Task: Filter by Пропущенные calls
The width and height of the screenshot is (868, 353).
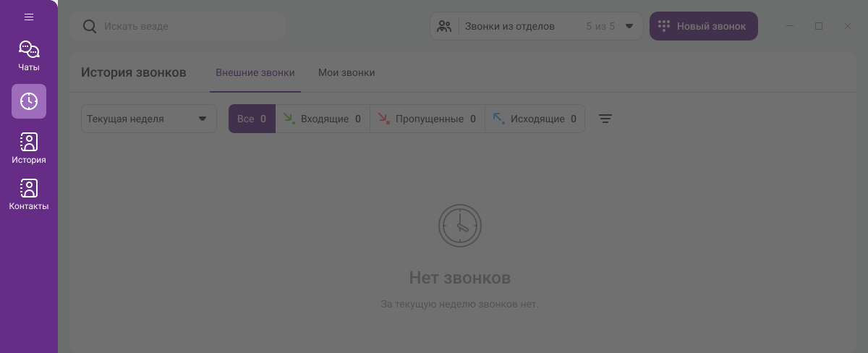Action: pyautogui.click(x=427, y=119)
